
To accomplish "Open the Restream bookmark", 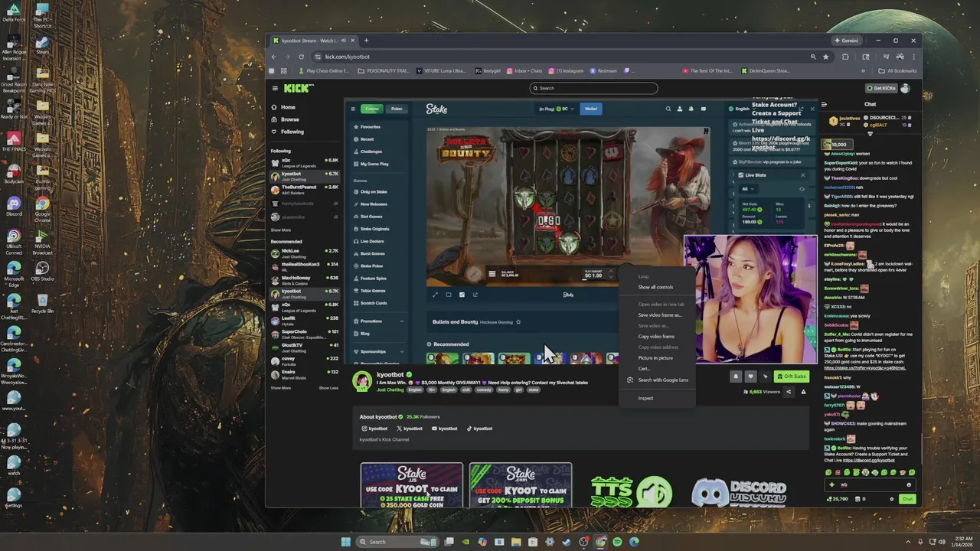I will pos(603,71).
